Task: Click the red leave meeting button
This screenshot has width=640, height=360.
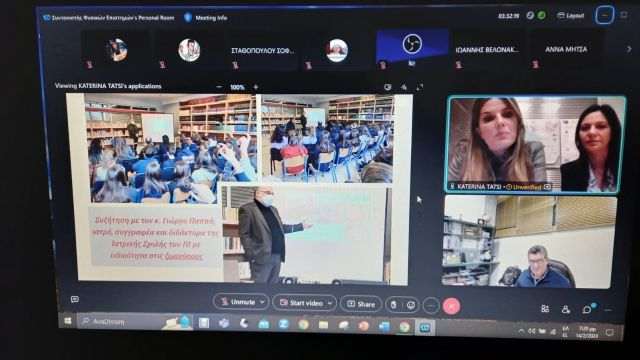Action: [451, 306]
